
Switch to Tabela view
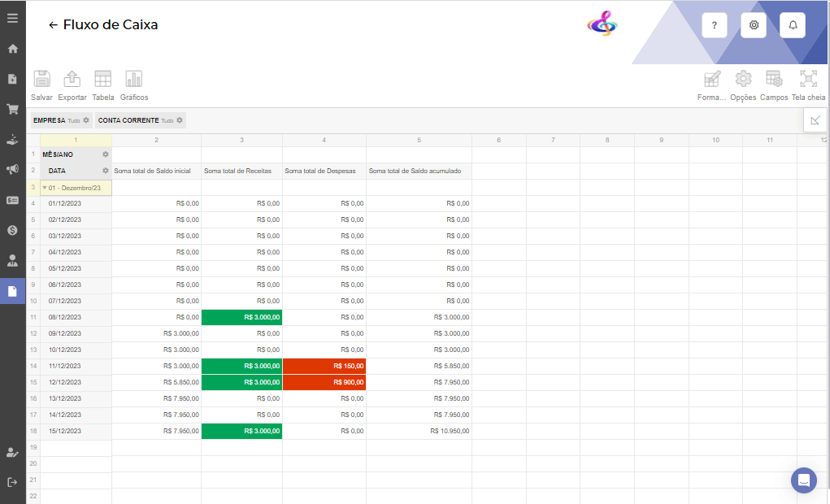click(x=103, y=80)
